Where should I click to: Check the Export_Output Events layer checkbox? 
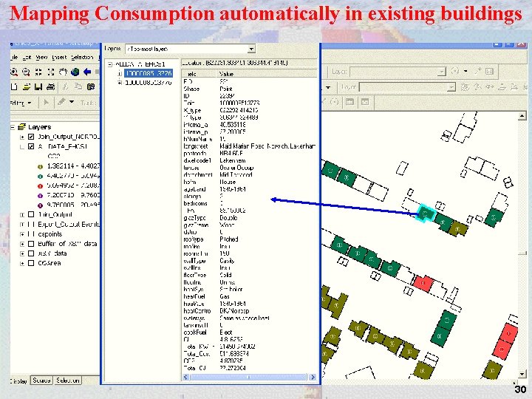tap(31, 225)
